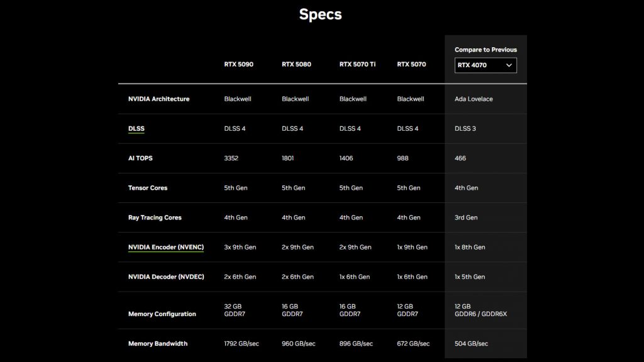This screenshot has width=644, height=362.
Task: Click the Tensor Cores row label
Action: 147,188
